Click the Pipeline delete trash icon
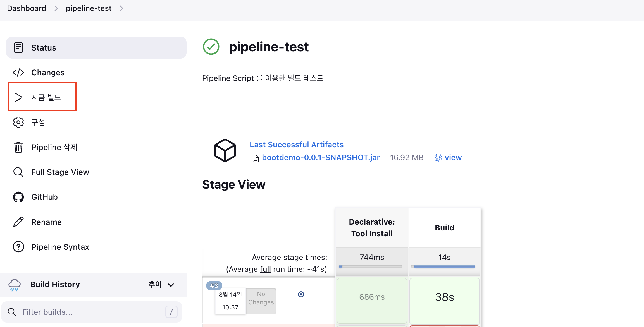 click(x=18, y=147)
